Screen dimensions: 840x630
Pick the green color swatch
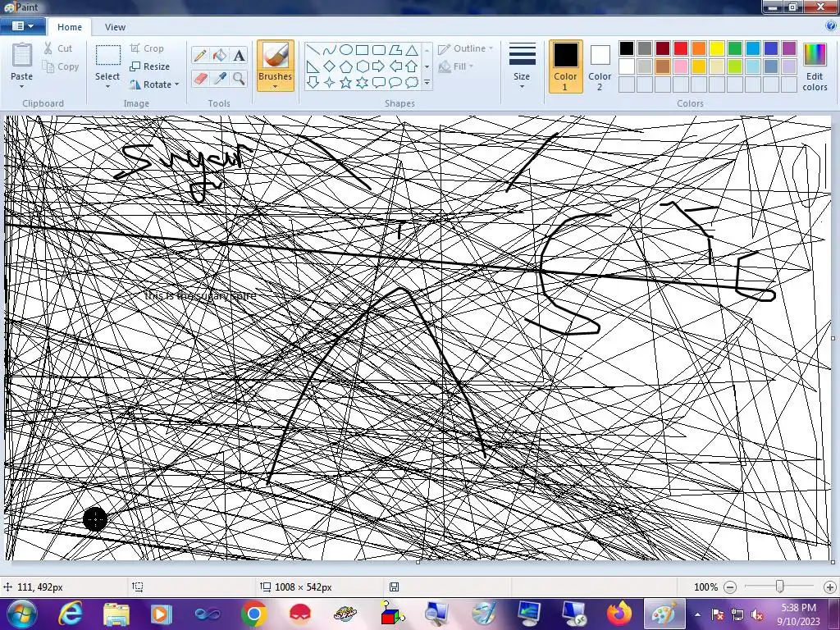click(735, 48)
